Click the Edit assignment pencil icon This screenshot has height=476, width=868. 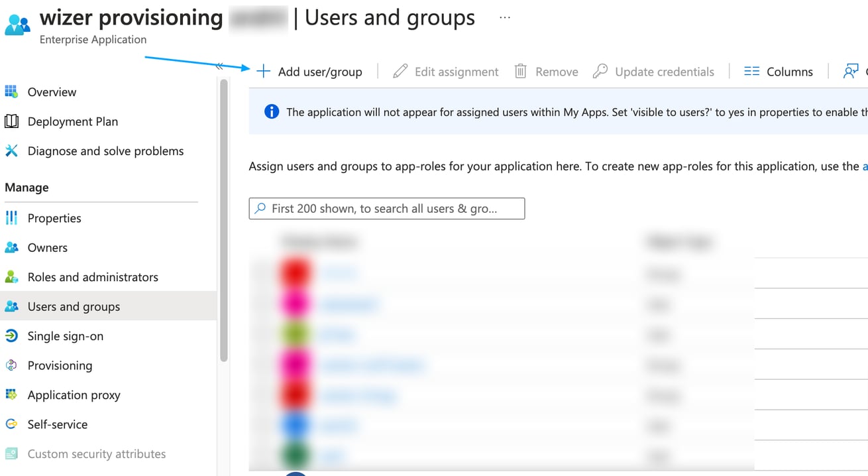click(400, 72)
